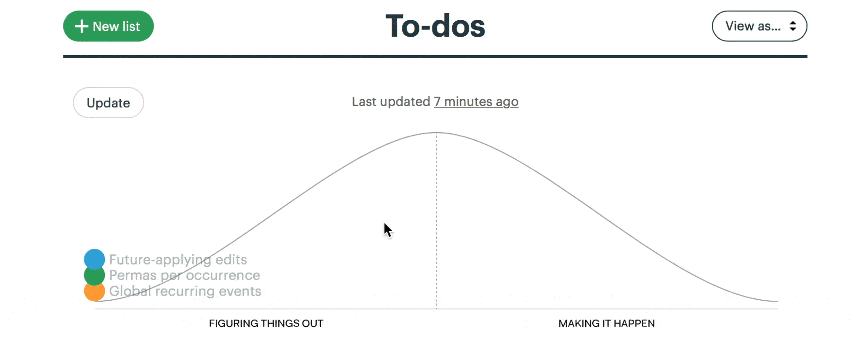Click the dashed vertical line at curve center
This screenshot has height=339, width=868.
click(436, 224)
